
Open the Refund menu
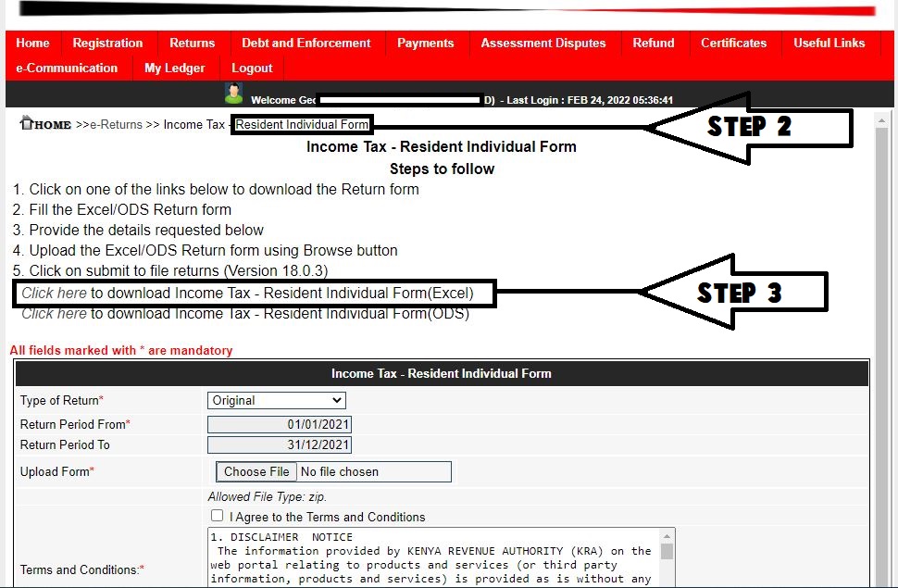(x=654, y=43)
